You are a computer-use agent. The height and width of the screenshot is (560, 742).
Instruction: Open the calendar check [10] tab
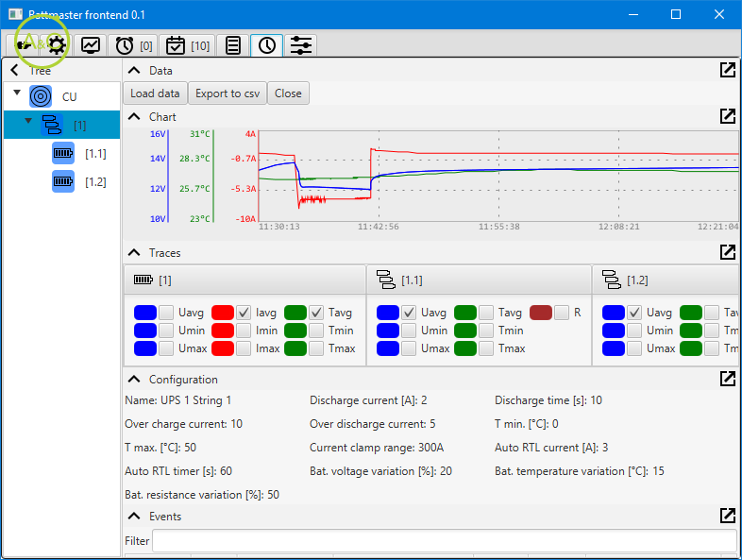[188, 45]
